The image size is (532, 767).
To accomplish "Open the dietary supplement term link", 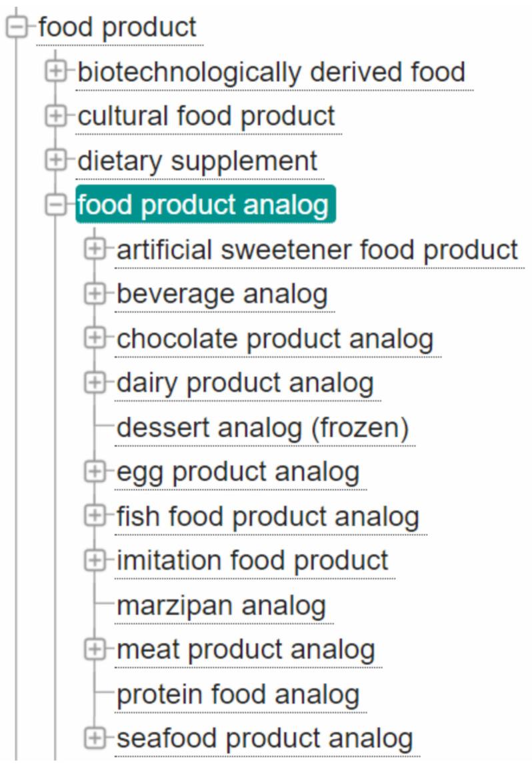I will pyautogui.click(x=197, y=161).
